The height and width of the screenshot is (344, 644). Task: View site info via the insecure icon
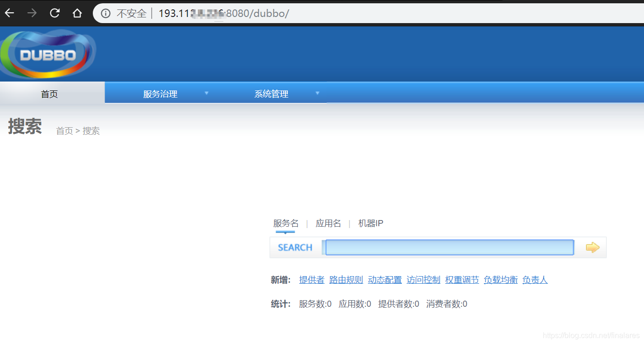coord(106,13)
